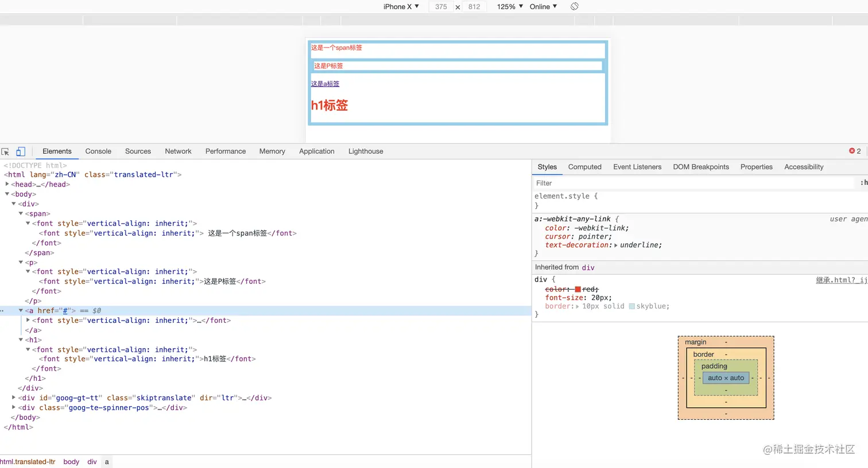Expand the border shorthand triangle
Viewport: 868px width, 468px height.
click(578, 307)
